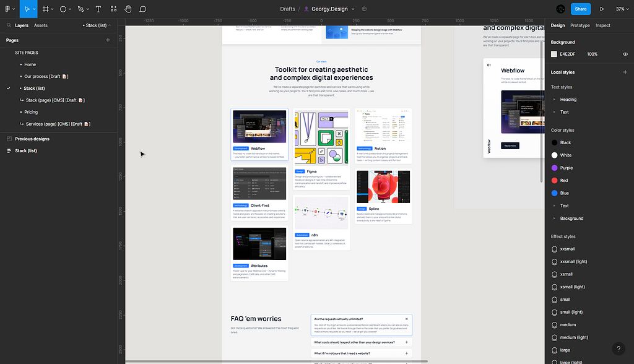Collapse the Stack (list) pages dropdown

98,25
